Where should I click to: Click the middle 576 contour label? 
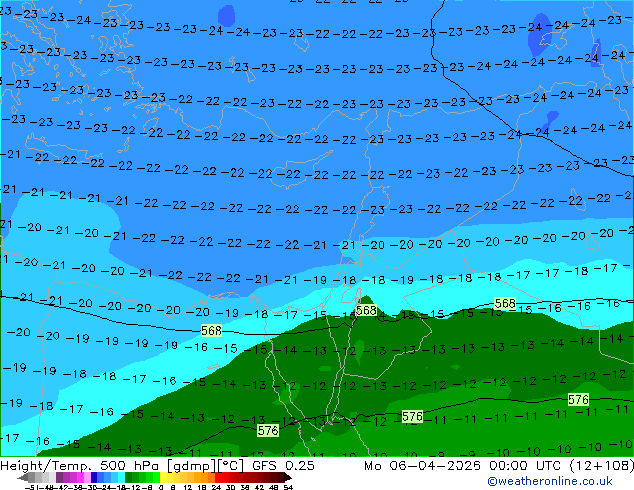tap(412, 416)
